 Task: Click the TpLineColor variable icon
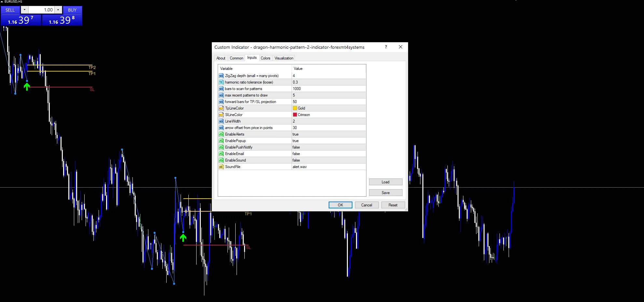[221, 108]
